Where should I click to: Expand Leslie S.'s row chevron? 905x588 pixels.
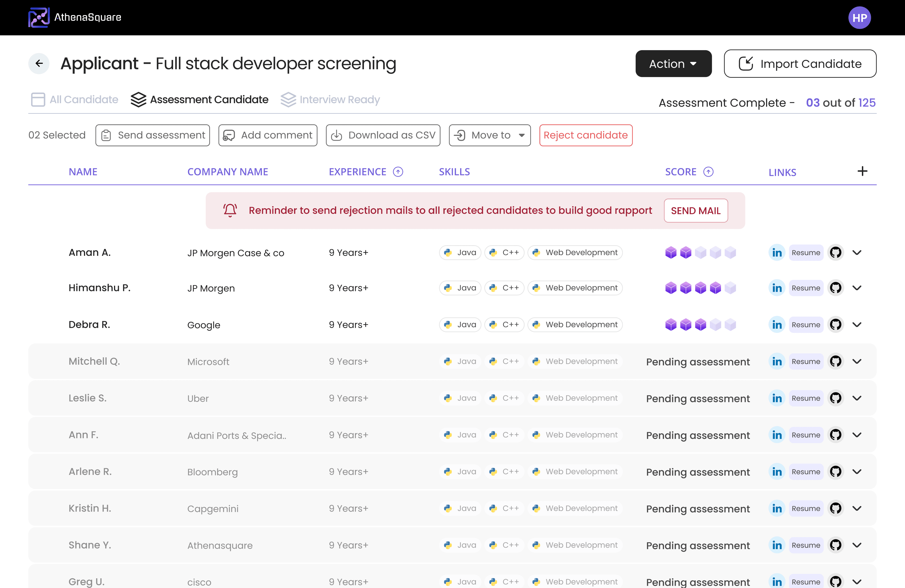(857, 398)
